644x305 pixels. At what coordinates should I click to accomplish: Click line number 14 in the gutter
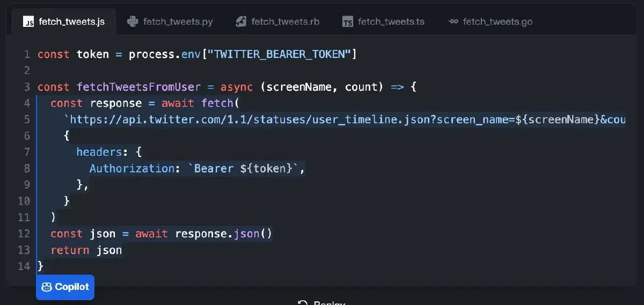point(24,266)
